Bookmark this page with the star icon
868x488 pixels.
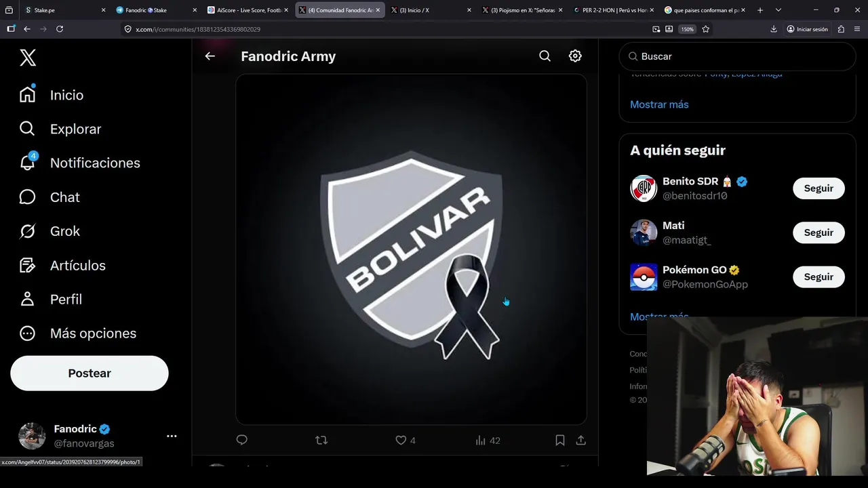coord(706,29)
